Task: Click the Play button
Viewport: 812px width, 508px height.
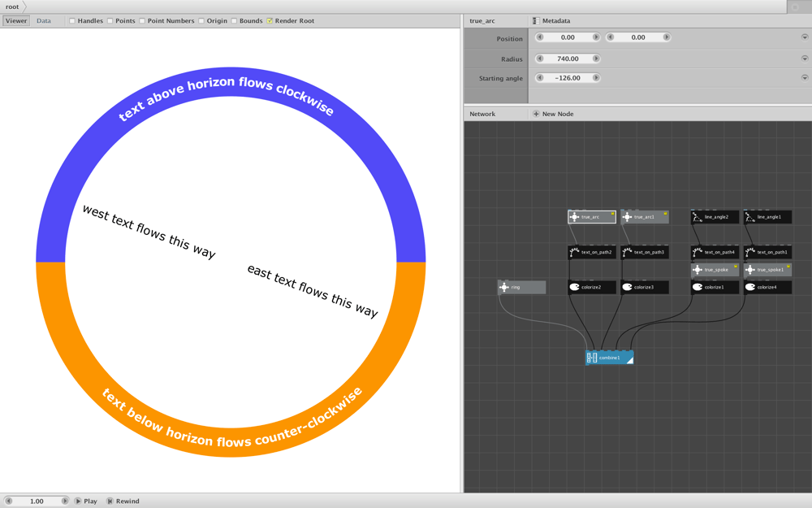Action: (85, 501)
